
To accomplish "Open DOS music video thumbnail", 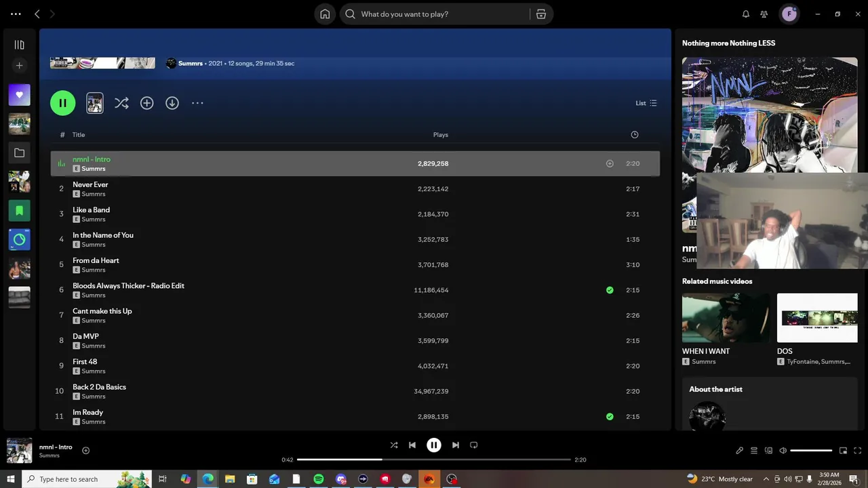I will pyautogui.click(x=817, y=318).
